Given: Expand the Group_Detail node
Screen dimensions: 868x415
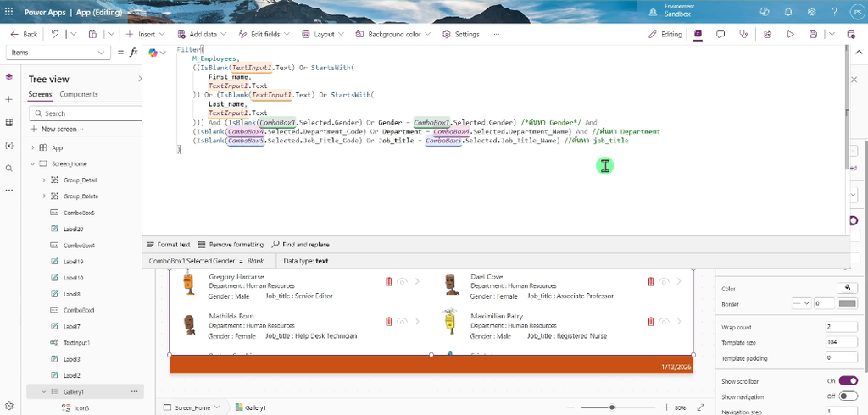Looking at the screenshot, I should pyautogui.click(x=44, y=180).
